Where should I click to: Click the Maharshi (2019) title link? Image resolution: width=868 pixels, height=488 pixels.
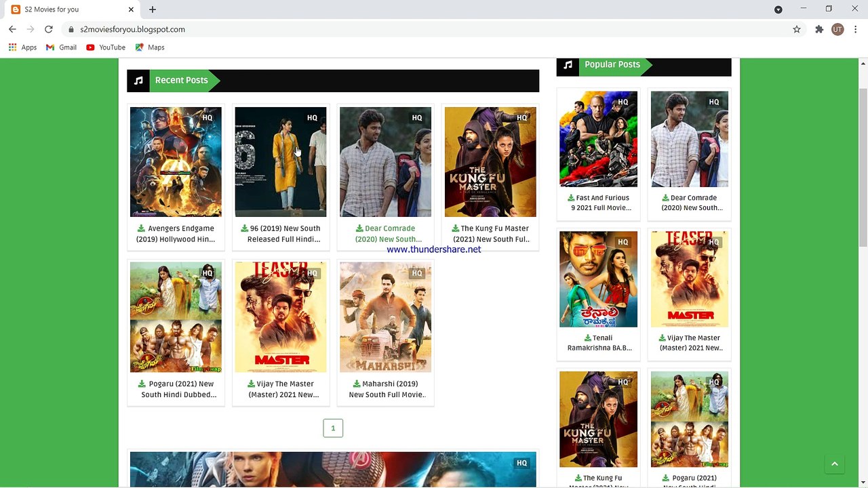coord(386,389)
